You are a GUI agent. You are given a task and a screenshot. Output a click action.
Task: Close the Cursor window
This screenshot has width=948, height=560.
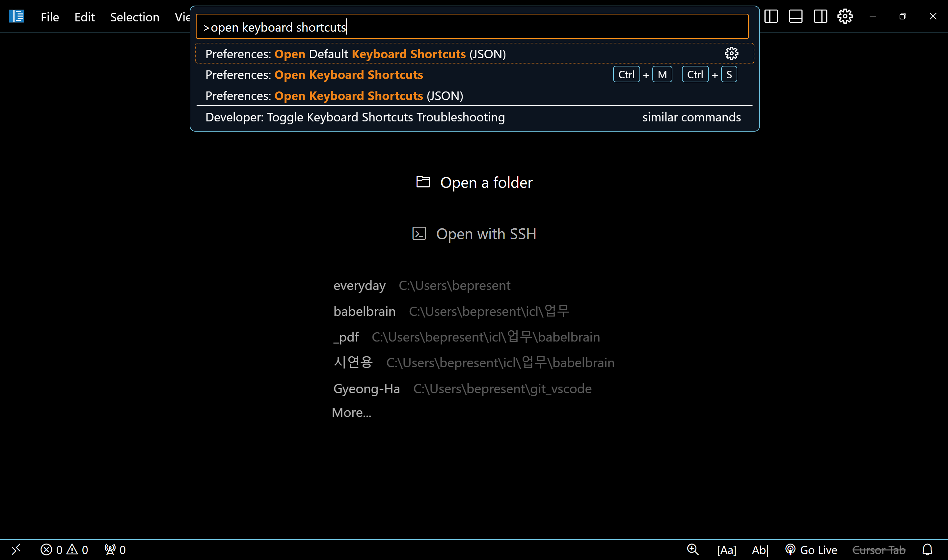coord(933,16)
